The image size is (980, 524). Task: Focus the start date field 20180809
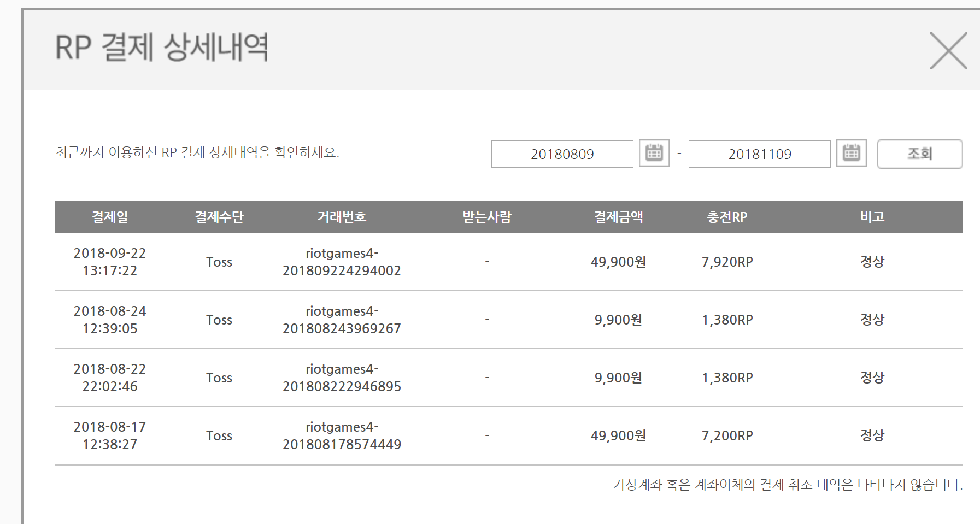point(562,154)
